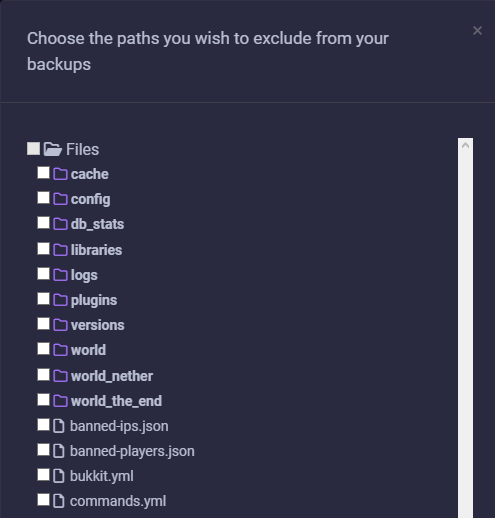Click the open Files root folder icon
495x518 pixels.
[53, 149]
